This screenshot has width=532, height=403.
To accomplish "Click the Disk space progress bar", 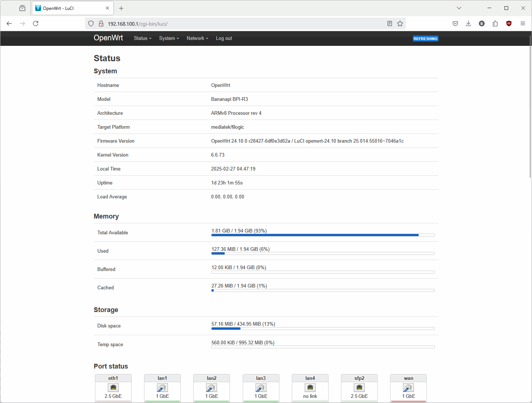I will click(x=323, y=329).
